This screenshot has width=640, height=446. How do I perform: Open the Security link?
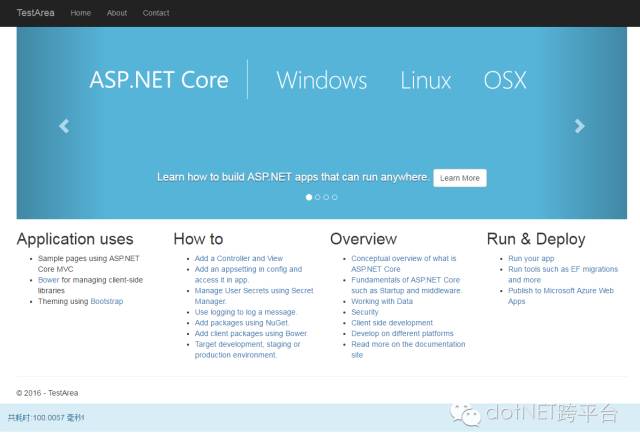point(365,312)
